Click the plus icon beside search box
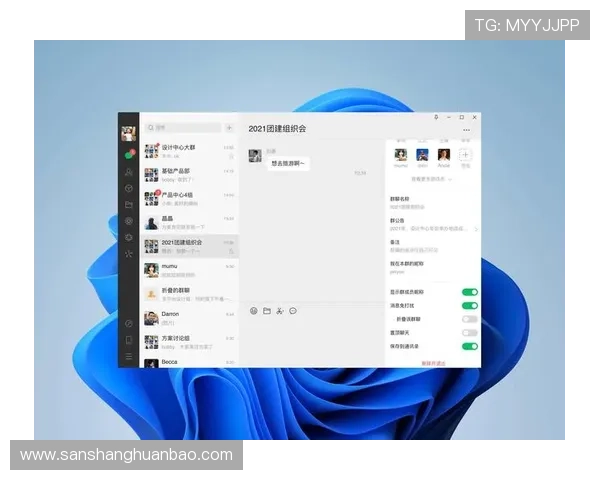This screenshot has height=480, width=600. (x=229, y=128)
